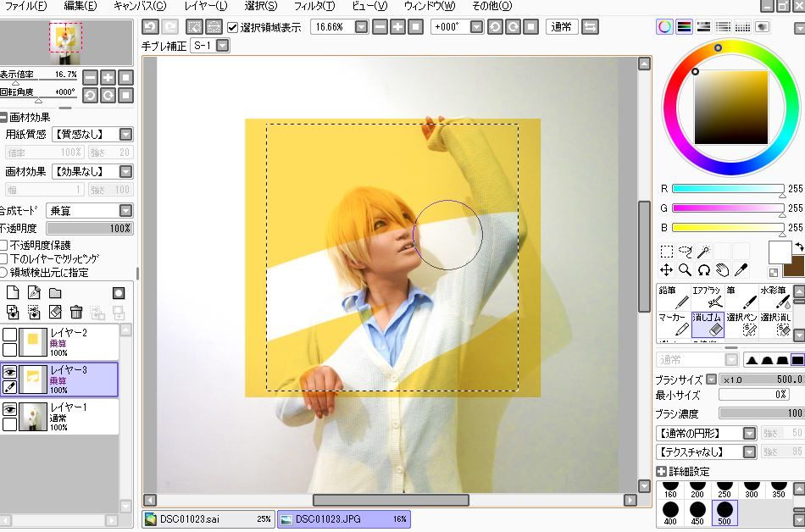The height and width of the screenshot is (532, 805).
Task: Open the 手ブレ補正 S-1 dropdown
Action: tap(222, 46)
